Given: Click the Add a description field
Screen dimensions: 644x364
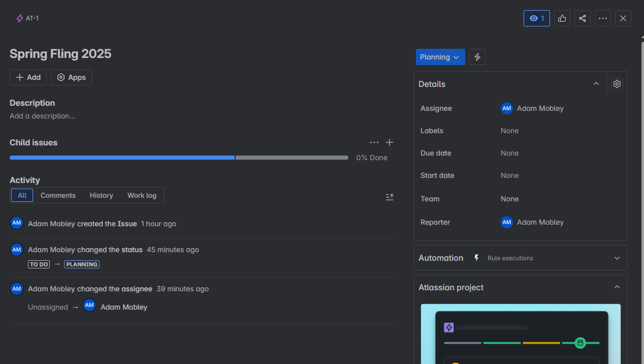Looking at the screenshot, I should 43,116.
